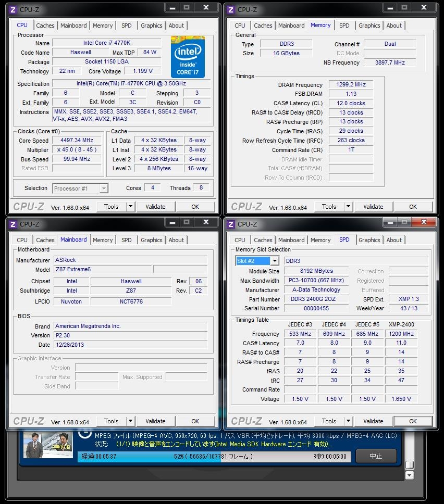This screenshot has width=444, height=504.
Task: Click the Validate button in the CPU window
Action: (155, 206)
